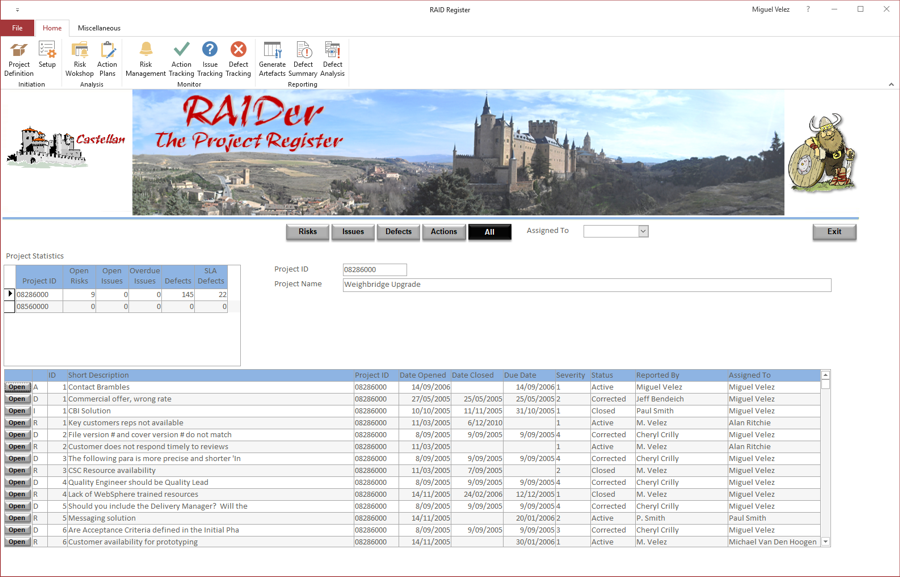Open the Setup ribbon icon
This screenshot has height=577, width=900.
47,55
